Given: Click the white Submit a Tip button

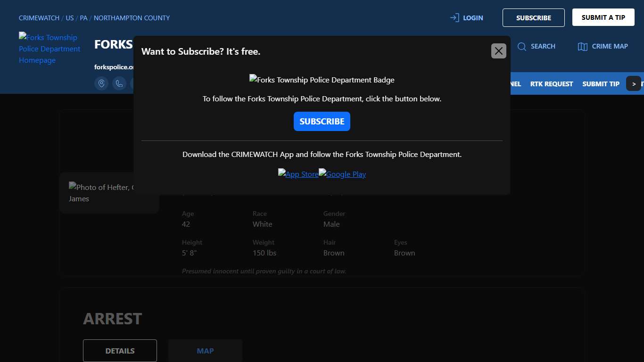Looking at the screenshot, I should pos(603,17).
